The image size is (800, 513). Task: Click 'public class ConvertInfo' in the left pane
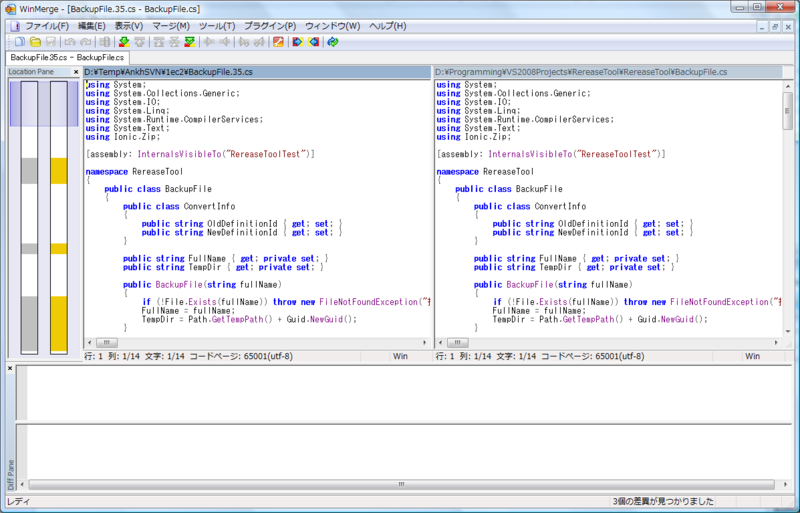click(179, 206)
